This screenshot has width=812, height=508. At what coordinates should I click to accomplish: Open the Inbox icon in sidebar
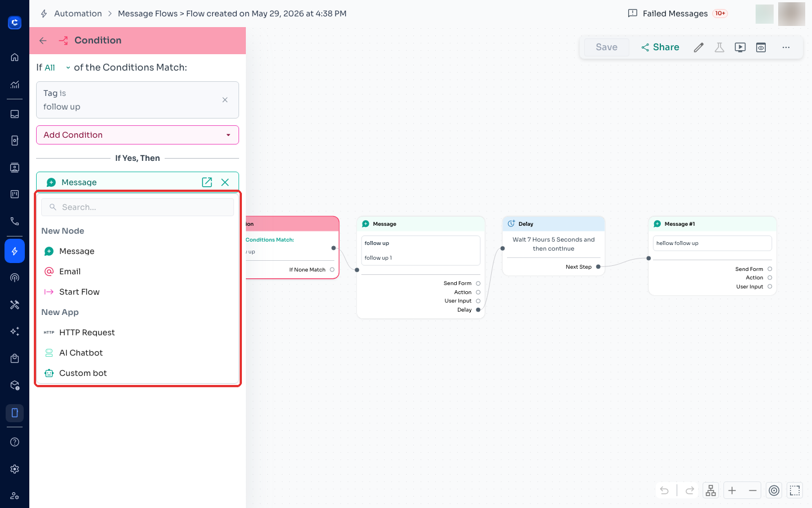[15, 114]
